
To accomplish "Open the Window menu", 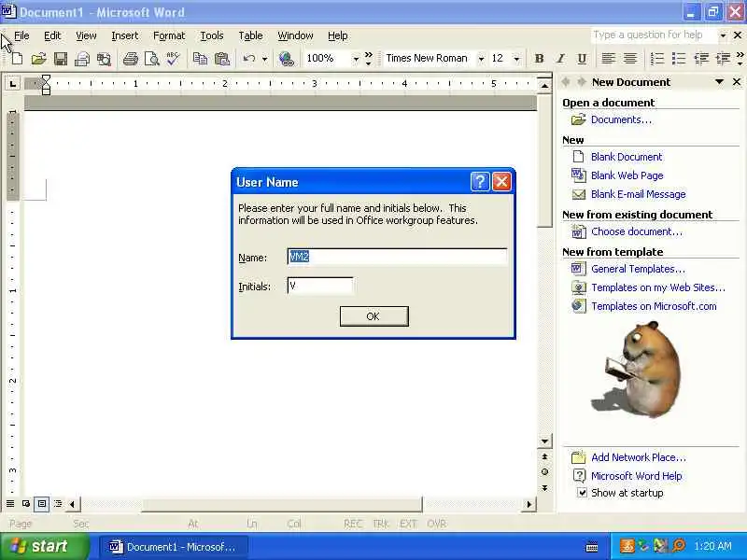I will point(295,35).
